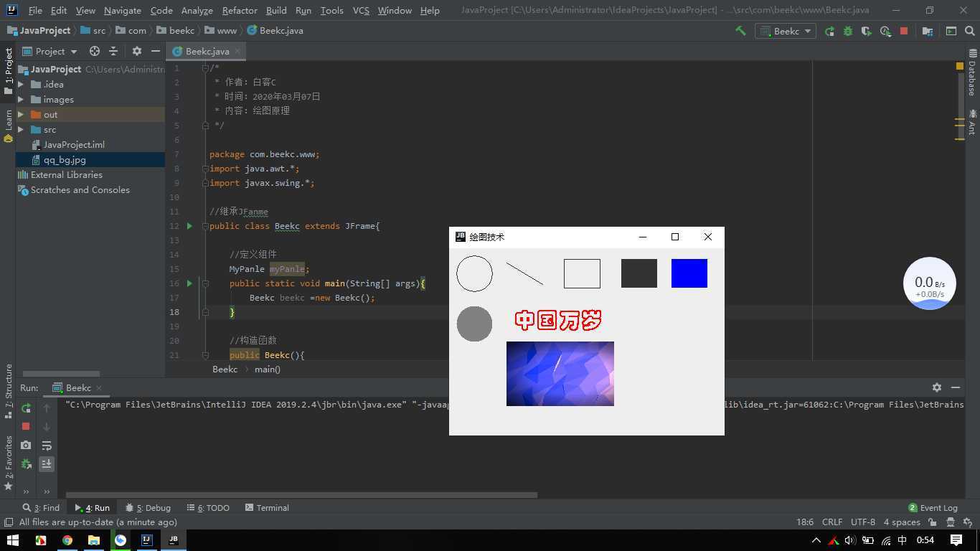Rerun Beekc in the Run panel
980x551 pixels.
[x=26, y=408]
